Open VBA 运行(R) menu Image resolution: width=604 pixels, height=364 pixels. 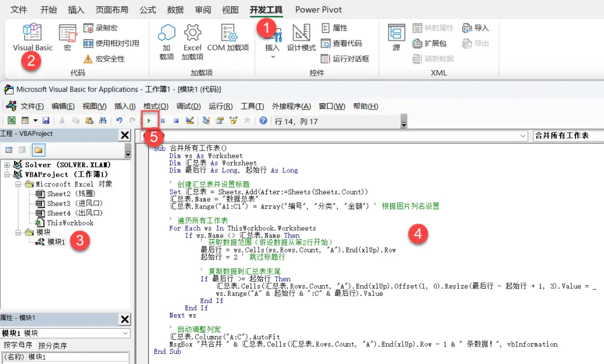coord(221,106)
